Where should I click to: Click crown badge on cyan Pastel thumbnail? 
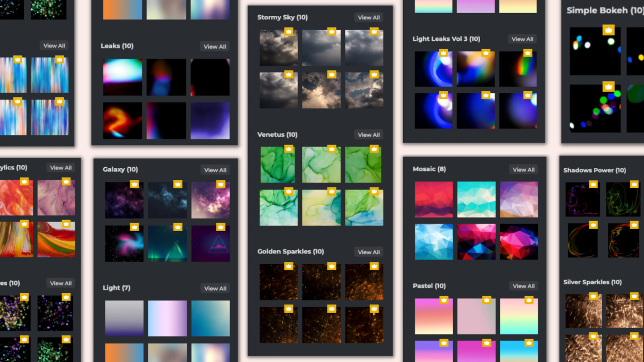pyautogui.click(x=529, y=343)
